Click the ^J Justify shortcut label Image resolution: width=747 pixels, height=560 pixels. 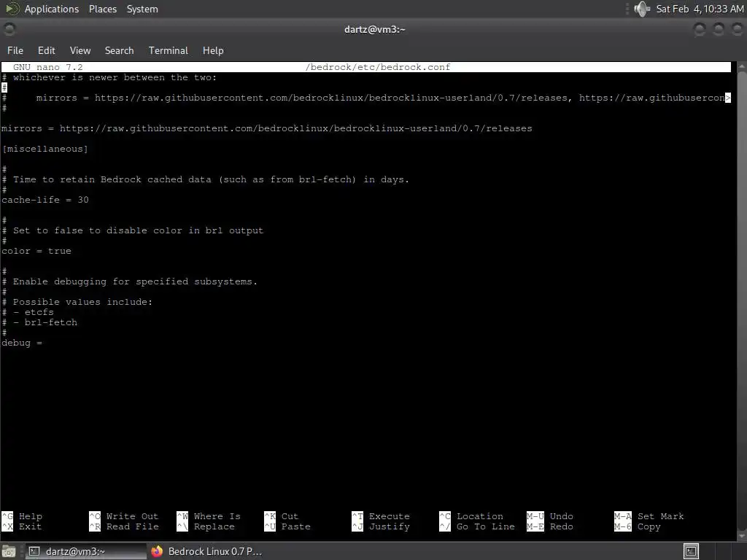point(381,526)
